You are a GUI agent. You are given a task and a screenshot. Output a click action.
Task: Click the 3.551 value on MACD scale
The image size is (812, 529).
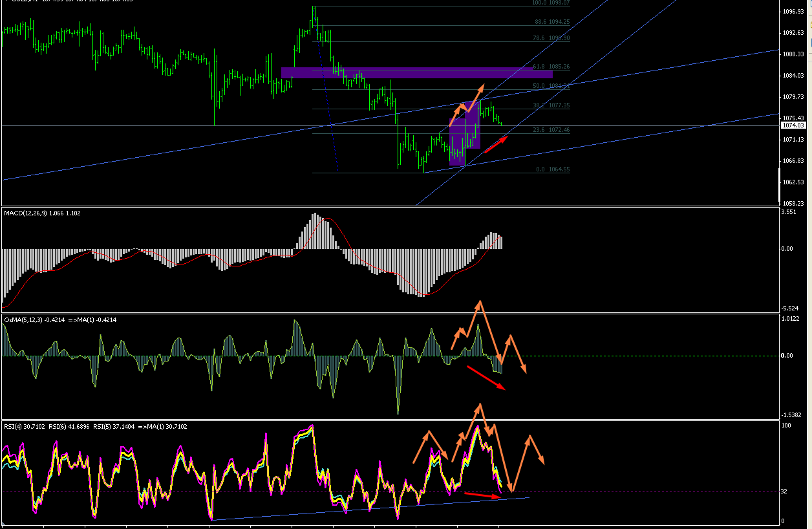(790, 212)
